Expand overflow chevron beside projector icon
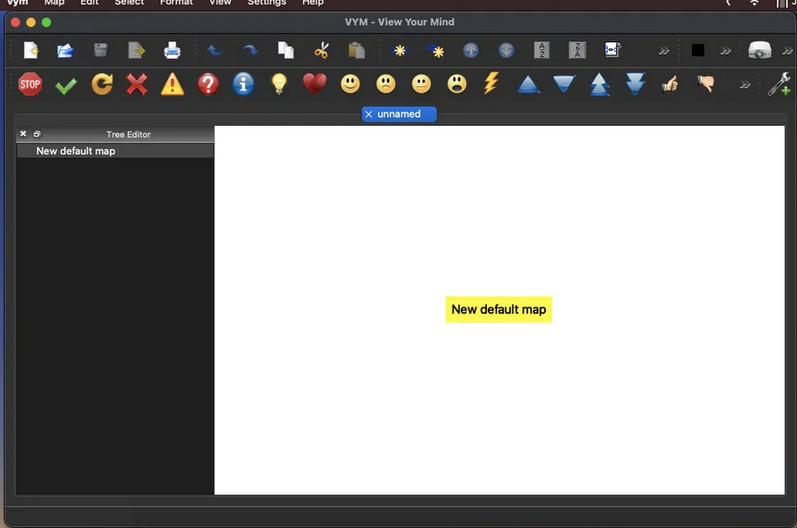797x528 pixels. (787, 51)
